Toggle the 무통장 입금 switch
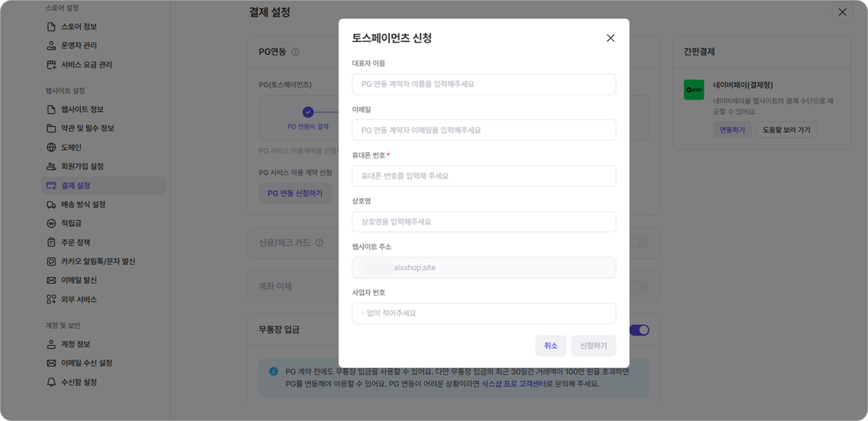This screenshot has width=868, height=421. (639, 330)
